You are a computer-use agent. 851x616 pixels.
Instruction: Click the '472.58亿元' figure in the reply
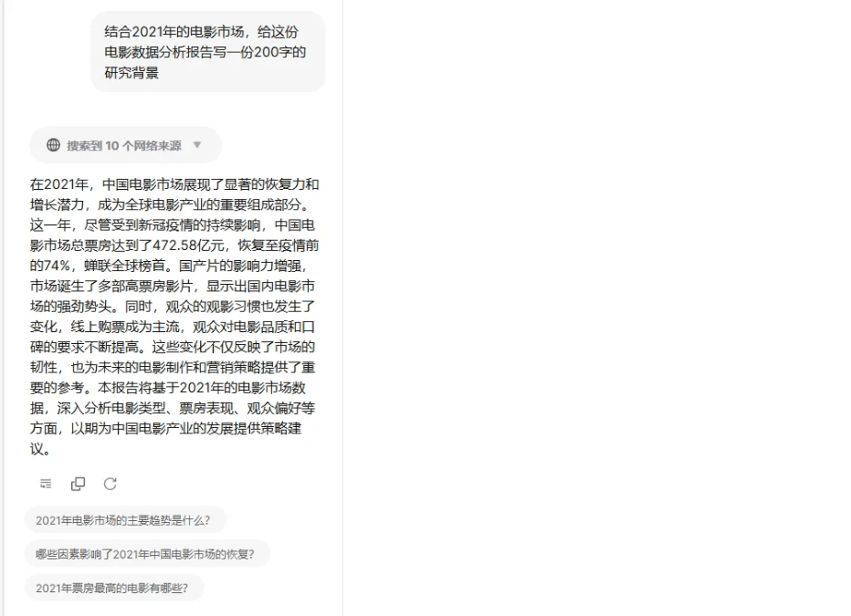pos(188,245)
